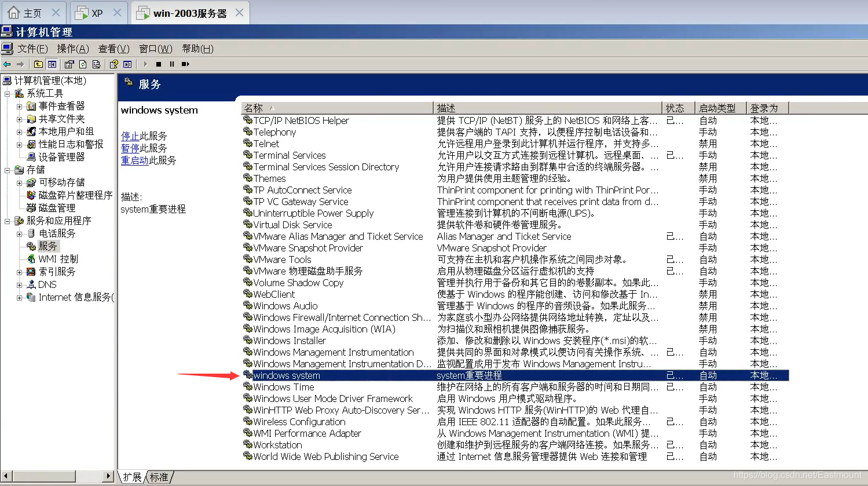Click the Export List toolbar icon
This screenshot has height=486, width=868.
96,64
